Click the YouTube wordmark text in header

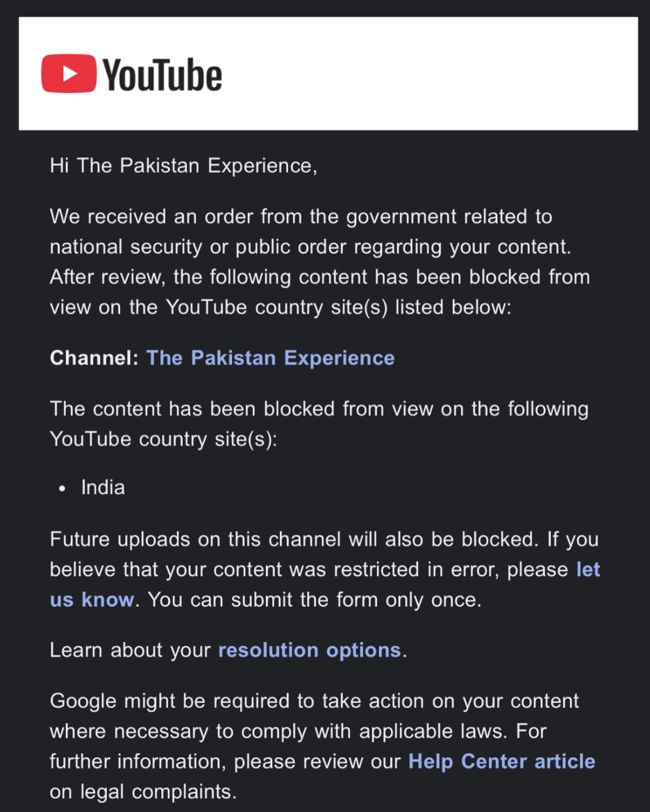[x=162, y=74]
